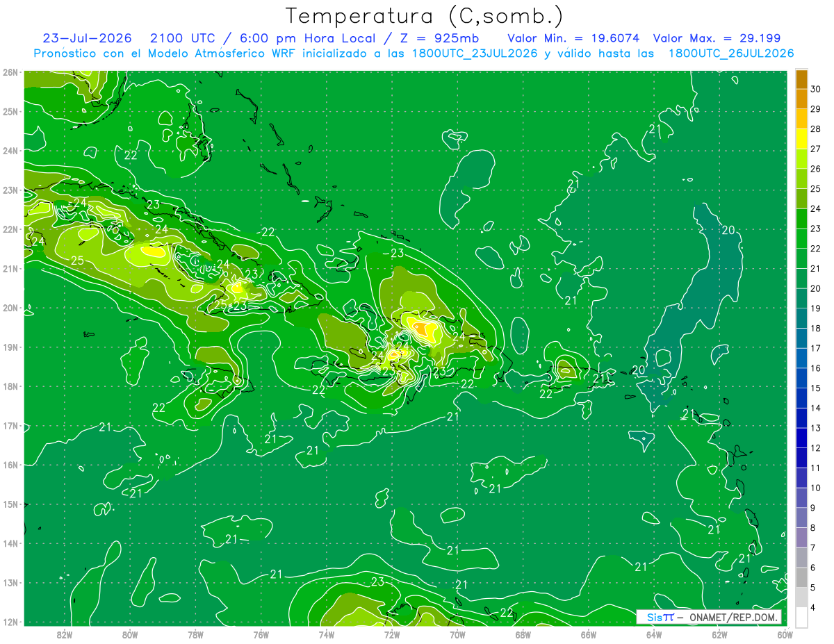Click the "17N" latitude label
The image size is (834, 644).
(x=10, y=425)
